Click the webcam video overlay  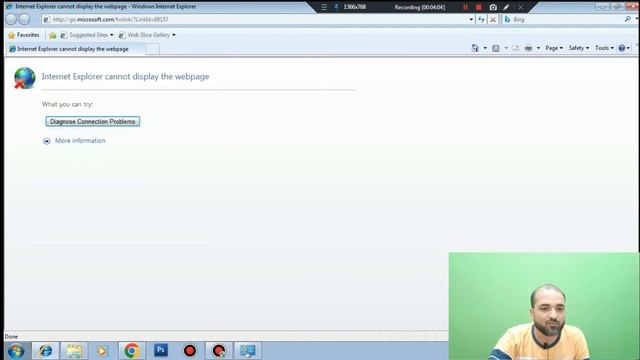[544, 306]
